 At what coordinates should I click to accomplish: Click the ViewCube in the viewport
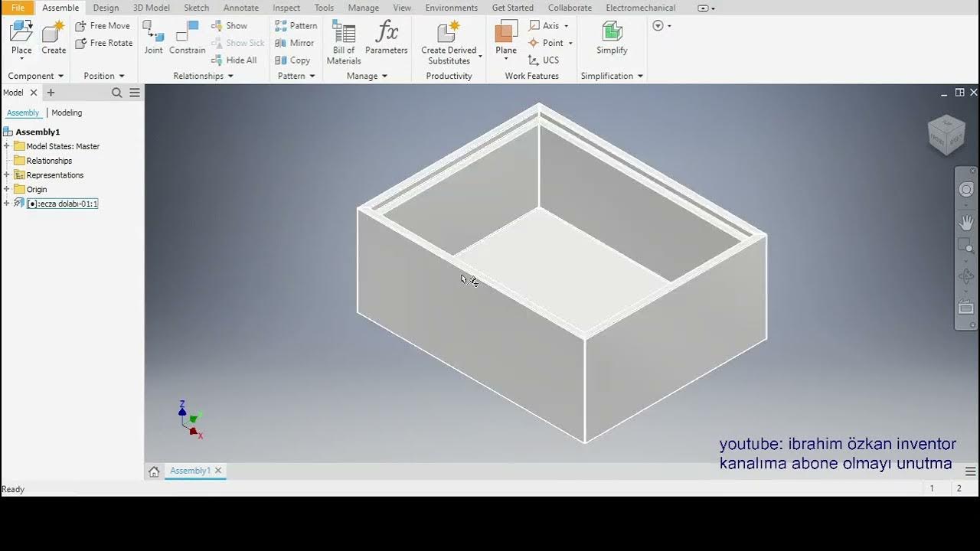[947, 134]
